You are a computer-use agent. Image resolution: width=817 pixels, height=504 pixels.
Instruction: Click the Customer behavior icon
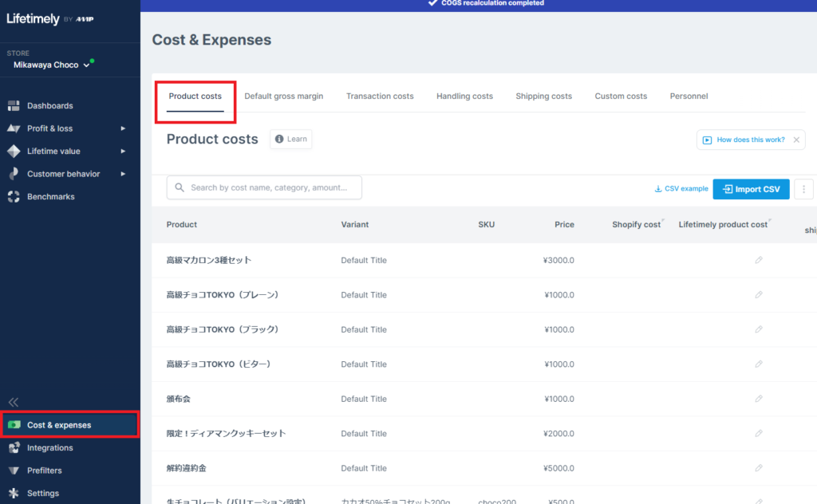pyautogui.click(x=13, y=173)
